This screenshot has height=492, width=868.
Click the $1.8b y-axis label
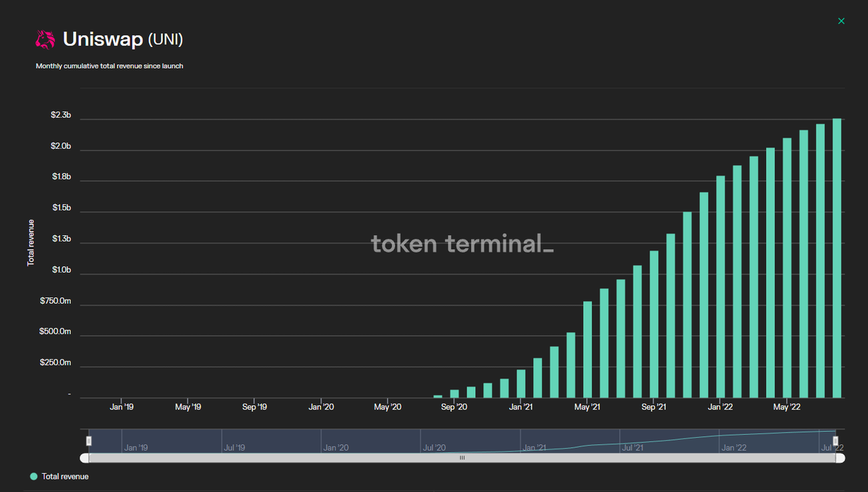coord(61,177)
